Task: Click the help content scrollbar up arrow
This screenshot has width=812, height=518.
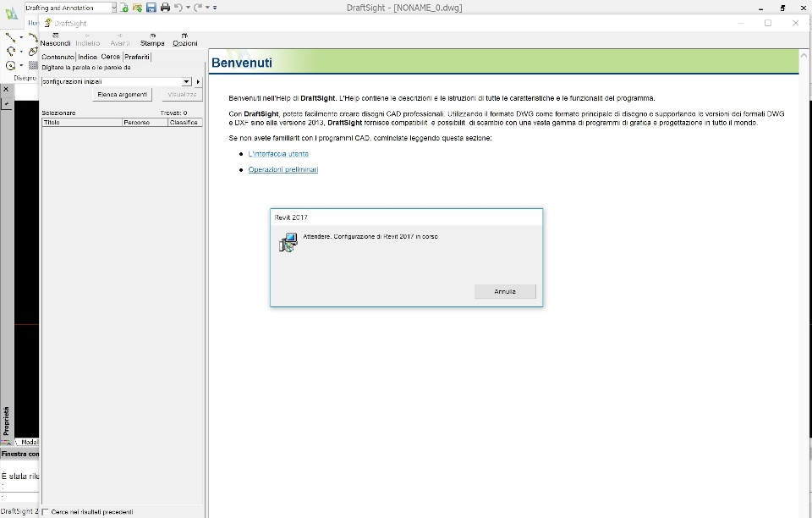Action: pyautogui.click(x=804, y=55)
